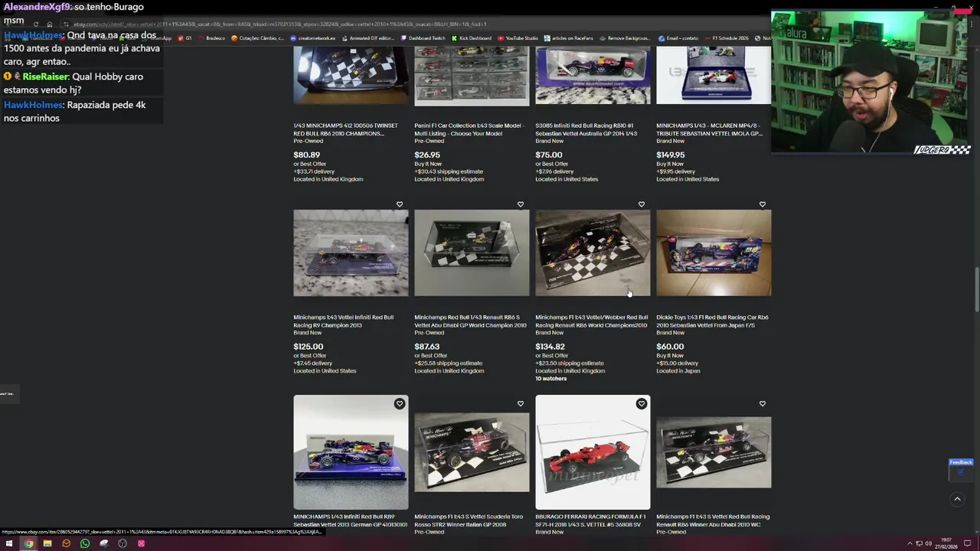Screen dimensions: 980x551
Task: Go to browser home page
Action: click(x=50, y=24)
